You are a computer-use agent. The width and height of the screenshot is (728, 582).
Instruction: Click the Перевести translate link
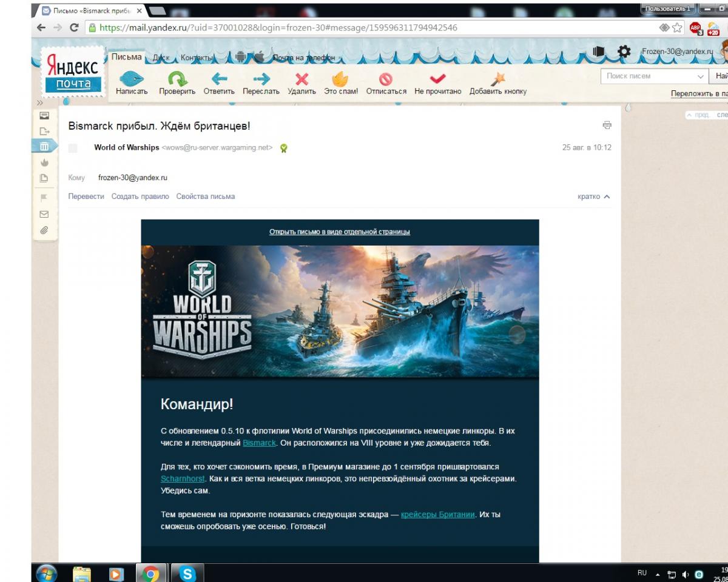[x=86, y=196]
